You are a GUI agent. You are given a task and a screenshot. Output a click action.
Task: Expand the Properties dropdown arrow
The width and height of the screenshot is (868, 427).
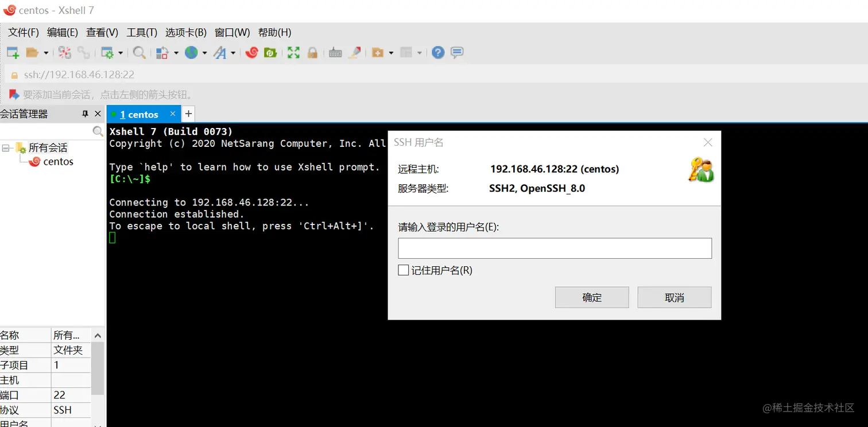click(x=121, y=53)
